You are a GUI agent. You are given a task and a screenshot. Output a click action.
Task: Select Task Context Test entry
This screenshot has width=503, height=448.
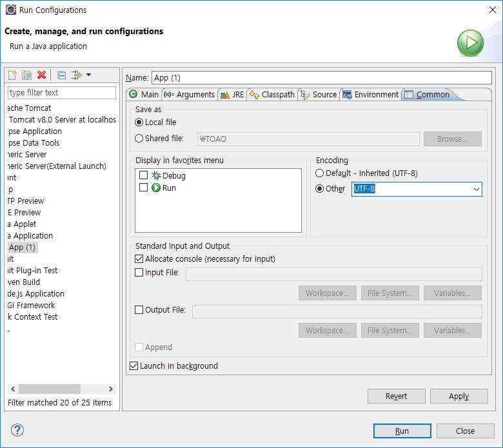click(x=33, y=317)
